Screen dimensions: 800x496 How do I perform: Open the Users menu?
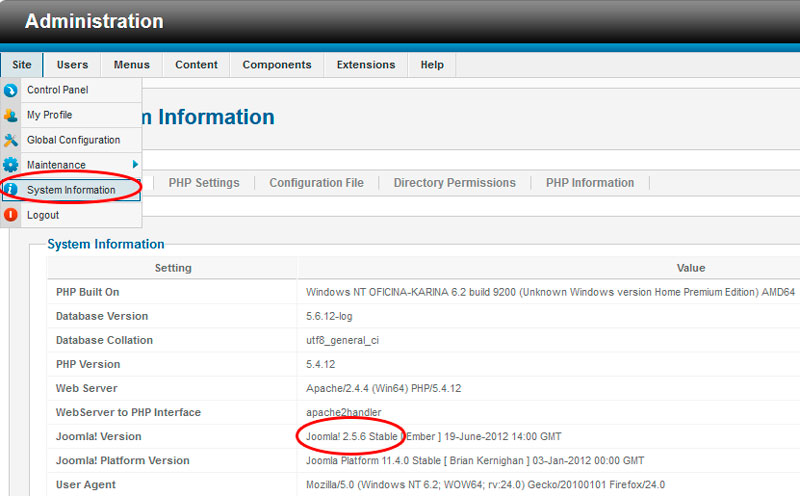[72, 65]
